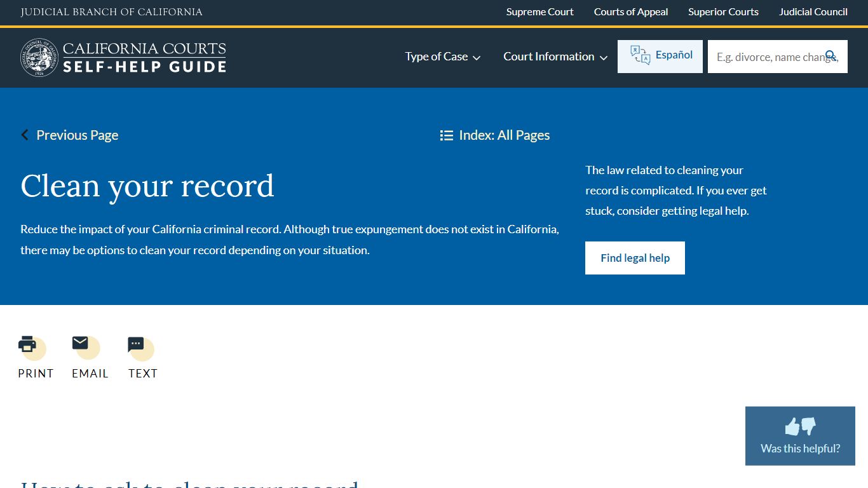Click the search magnifier icon

tap(831, 56)
